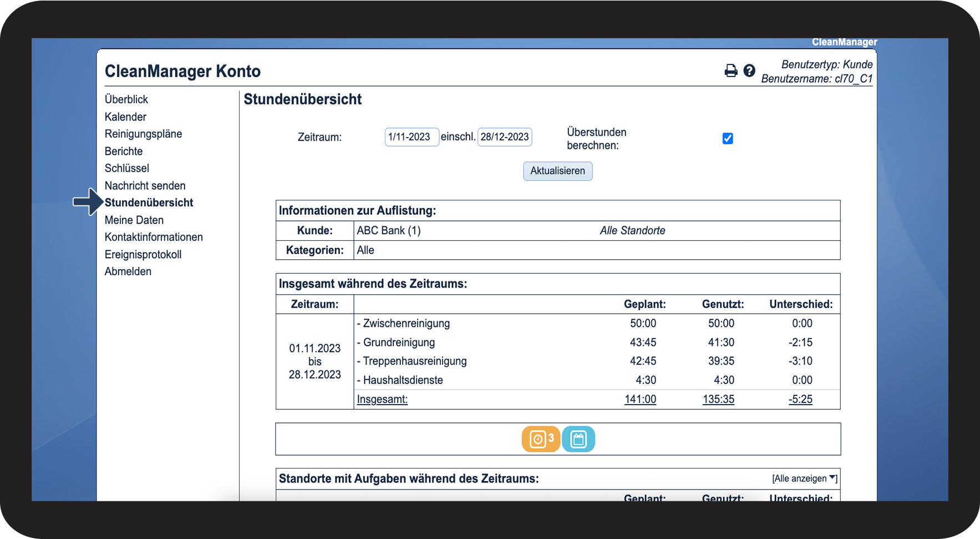Expand the Alle anzeigen dropdown

pos(804,478)
